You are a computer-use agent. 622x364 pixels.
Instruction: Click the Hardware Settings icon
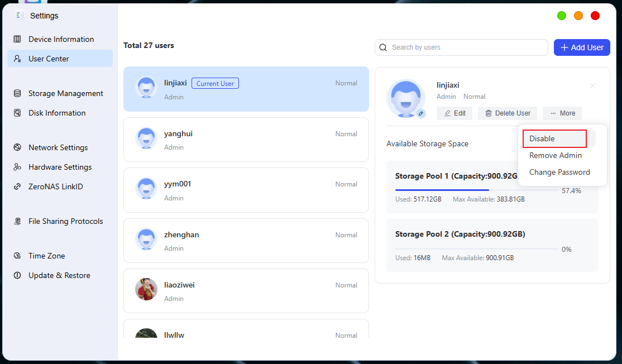point(17,167)
